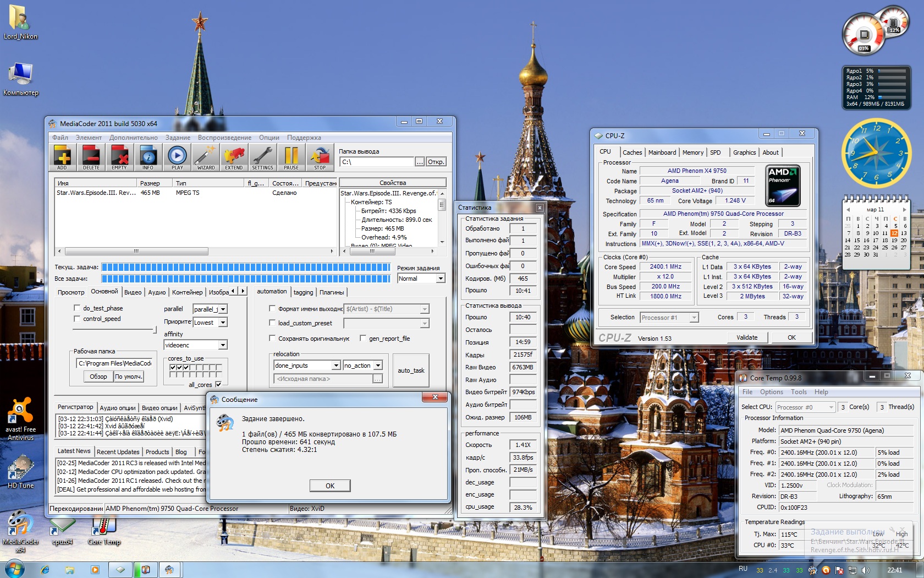Open the SETTINGS wrench icon
Screen dimensions: 924x578
(x=262, y=157)
